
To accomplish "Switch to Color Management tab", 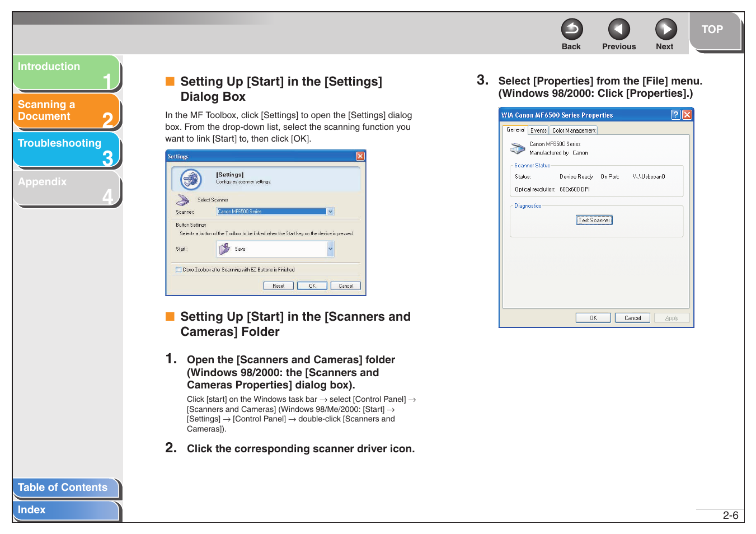I will [574, 130].
